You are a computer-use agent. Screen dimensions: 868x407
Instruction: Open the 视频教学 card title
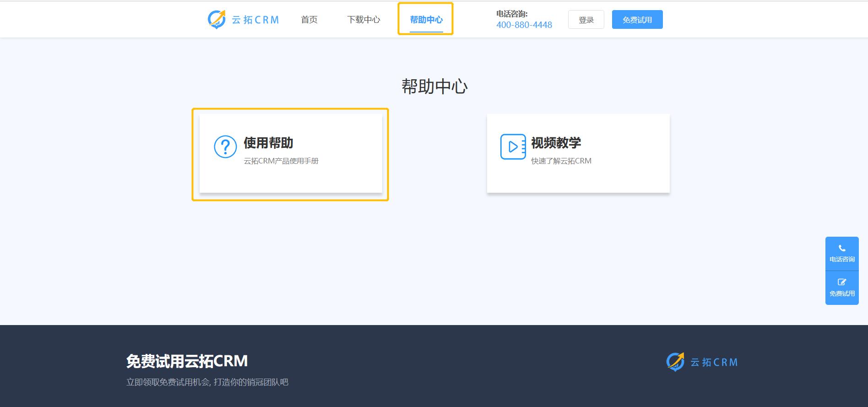pyautogui.click(x=556, y=143)
